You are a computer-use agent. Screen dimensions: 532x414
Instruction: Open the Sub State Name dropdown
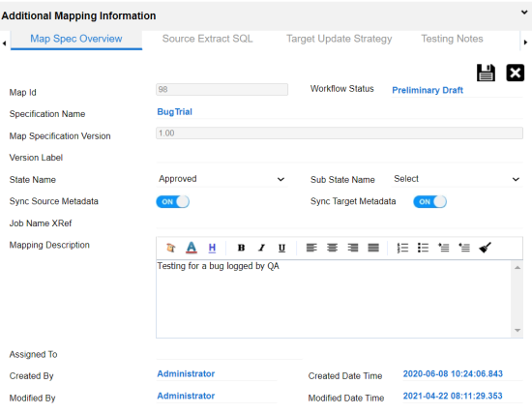point(457,179)
